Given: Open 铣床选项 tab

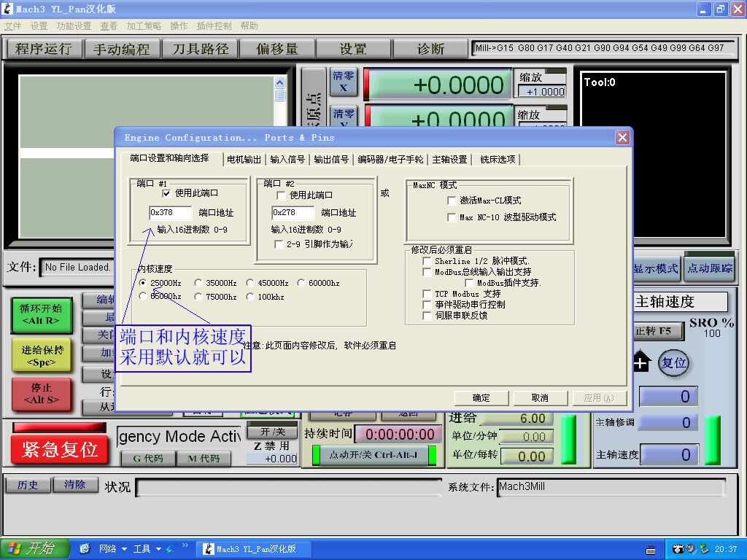Looking at the screenshot, I should (498, 160).
